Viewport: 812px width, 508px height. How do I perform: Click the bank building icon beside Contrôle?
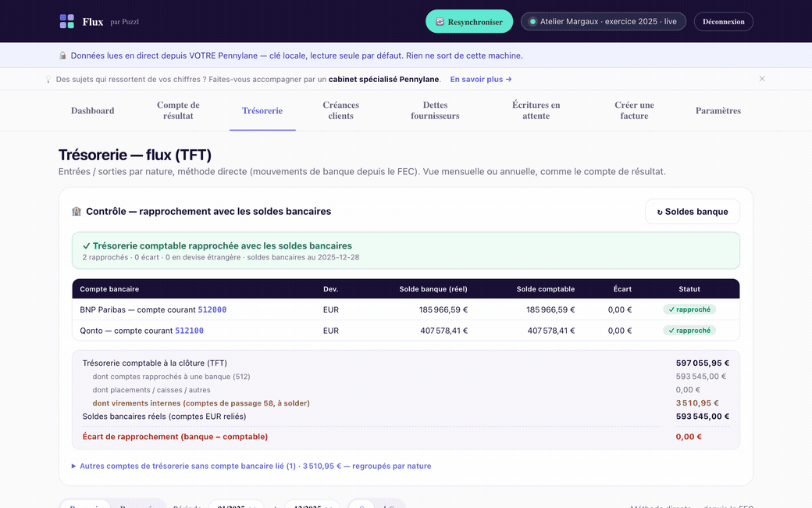[77, 211]
